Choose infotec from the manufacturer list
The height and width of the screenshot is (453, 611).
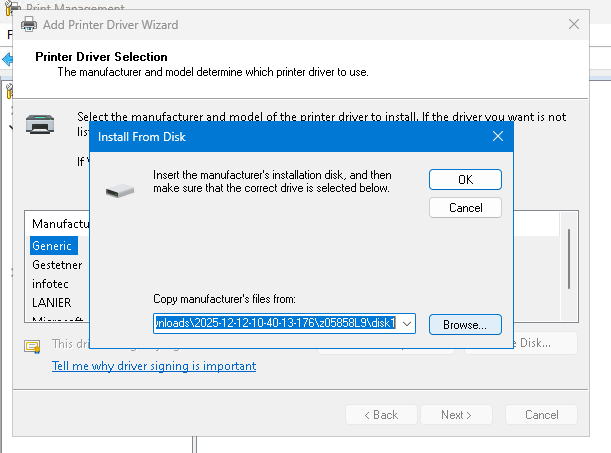pyautogui.click(x=50, y=284)
